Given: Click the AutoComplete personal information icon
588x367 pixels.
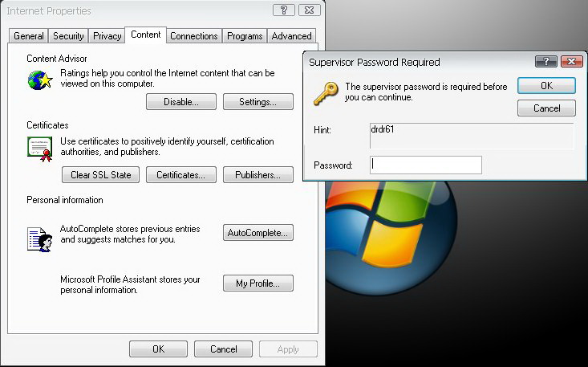Looking at the screenshot, I should click(x=40, y=239).
